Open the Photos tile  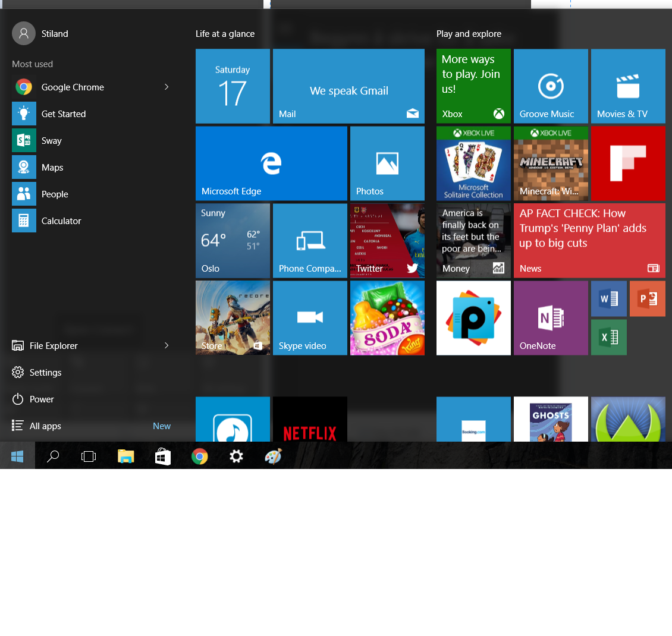click(x=387, y=163)
